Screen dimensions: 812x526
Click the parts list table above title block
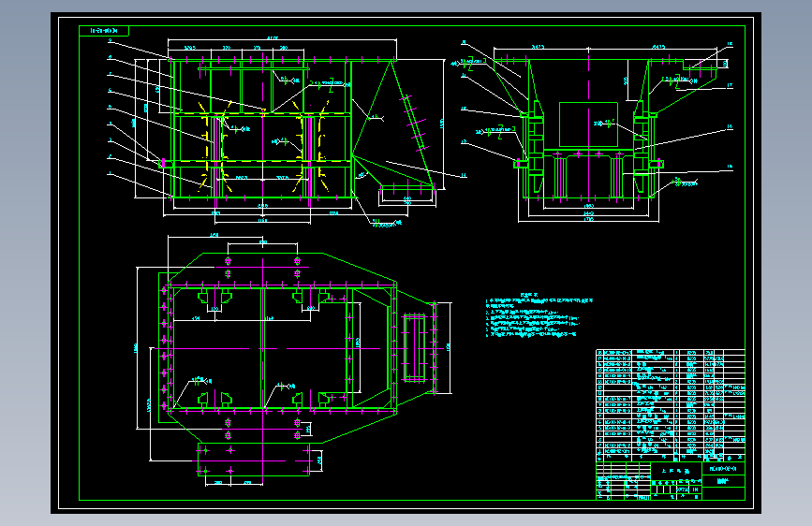(670, 405)
